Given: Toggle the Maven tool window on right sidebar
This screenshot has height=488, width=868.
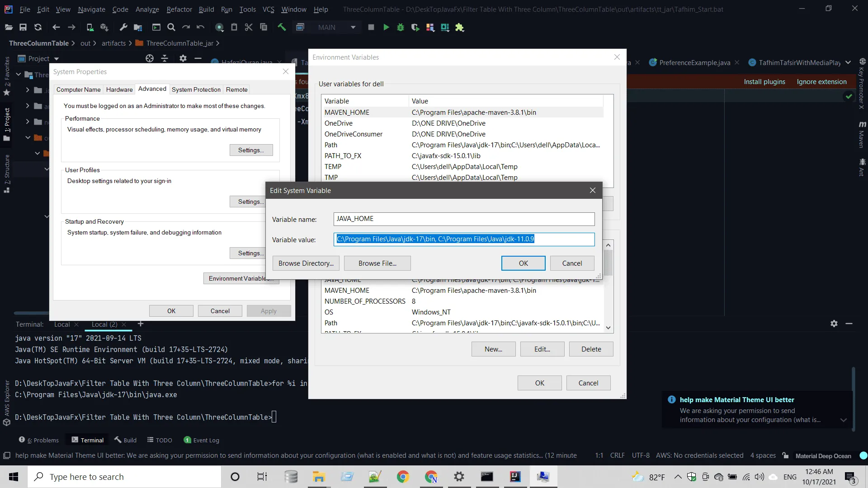Looking at the screenshot, I should pyautogui.click(x=862, y=134).
